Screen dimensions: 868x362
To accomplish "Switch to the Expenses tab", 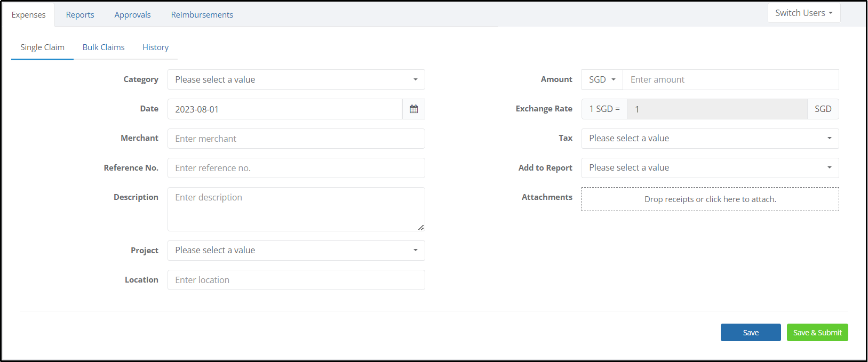I will pos(29,15).
